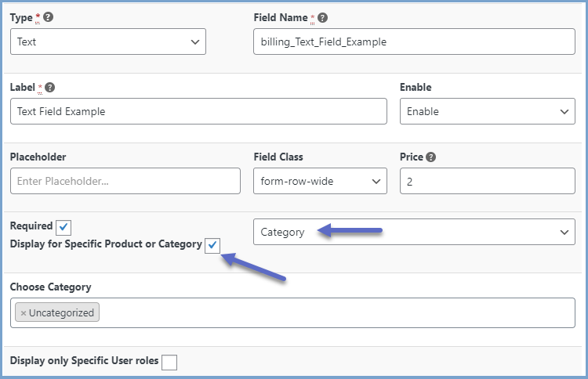The image size is (588, 379).
Task: Click inside the Choose Category tag box
Action: pyautogui.click(x=337, y=313)
